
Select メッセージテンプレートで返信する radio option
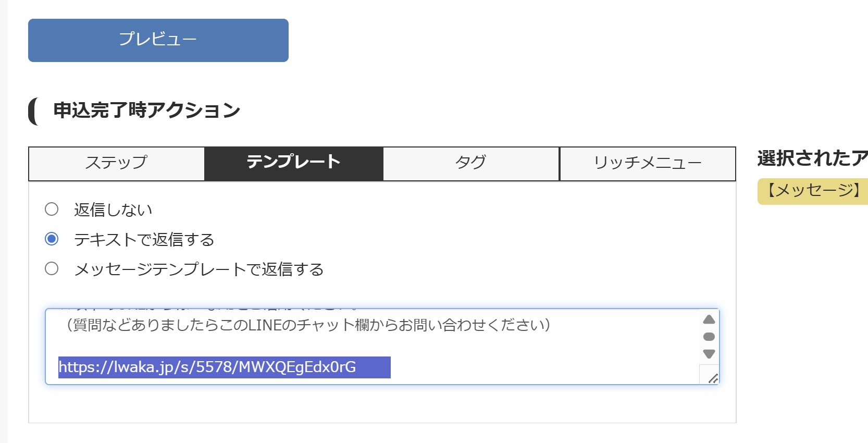(x=52, y=268)
